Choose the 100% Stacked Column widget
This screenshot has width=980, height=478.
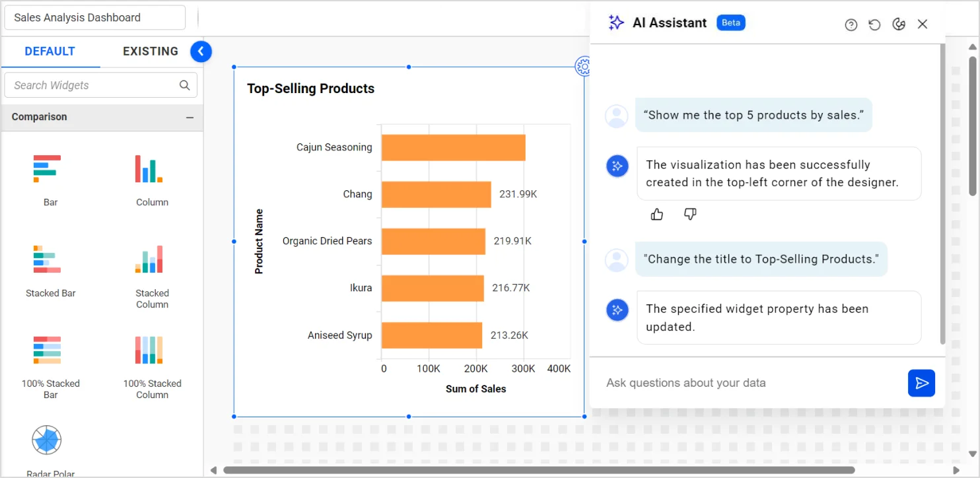(x=149, y=350)
